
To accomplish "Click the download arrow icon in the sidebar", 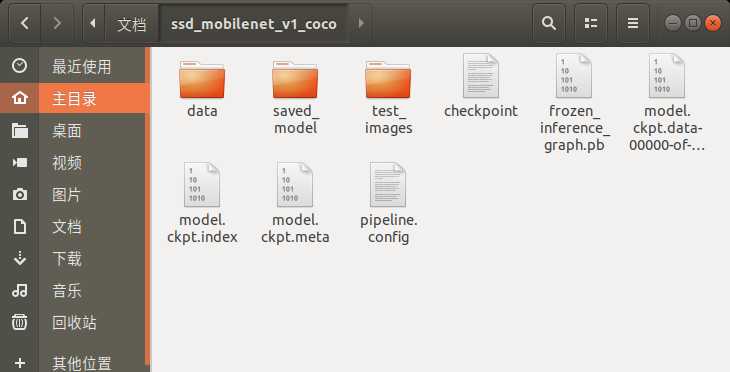I will 20,258.
